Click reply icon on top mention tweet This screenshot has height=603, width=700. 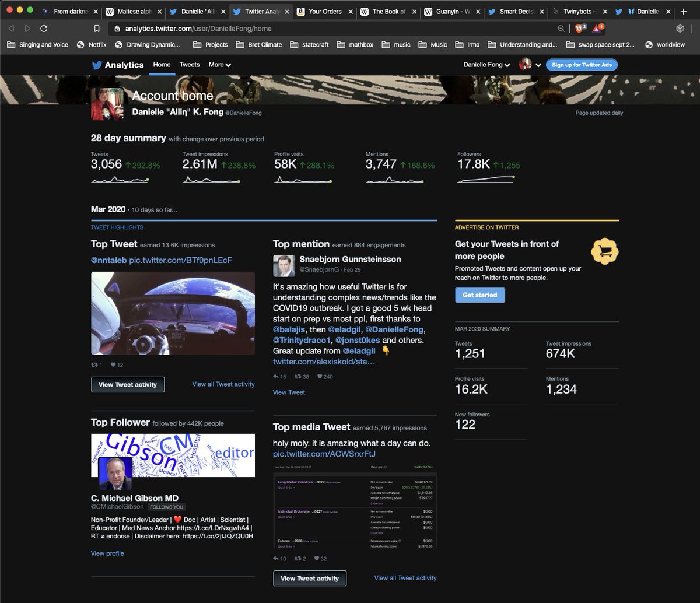[x=276, y=377]
